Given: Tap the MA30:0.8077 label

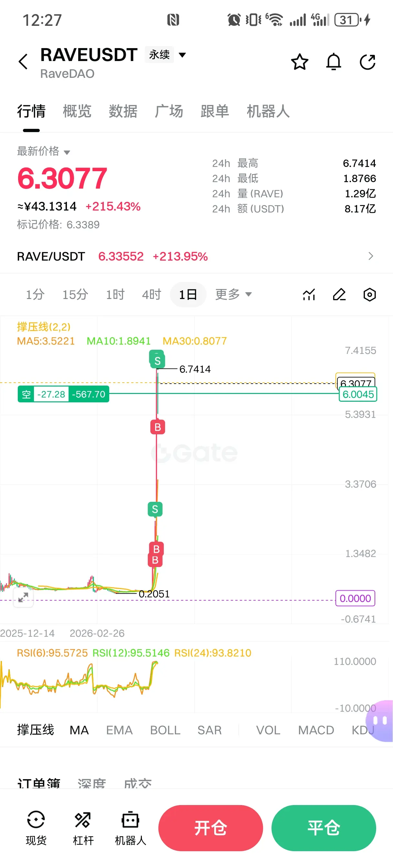Looking at the screenshot, I should pyautogui.click(x=195, y=341).
